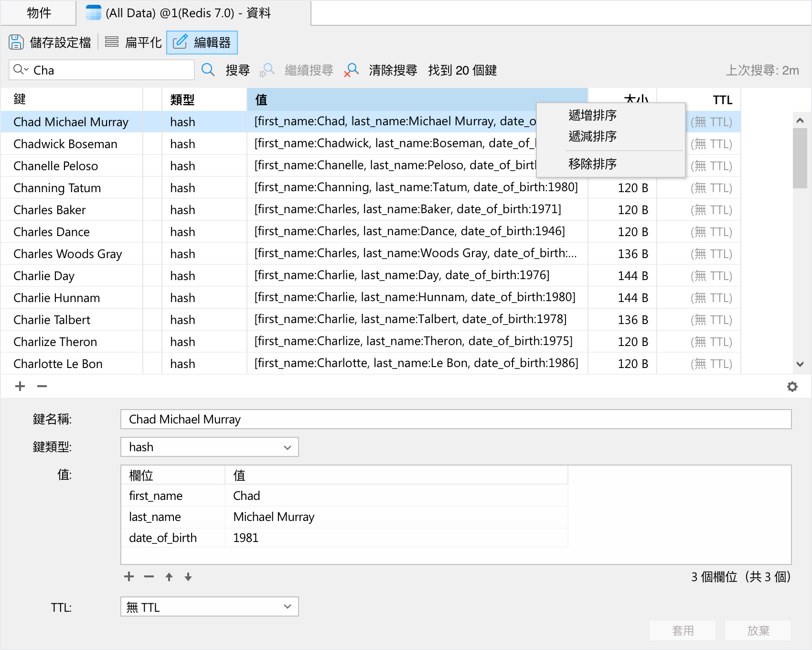Click the flatten view icon

pyautogui.click(x=112, y=42)
